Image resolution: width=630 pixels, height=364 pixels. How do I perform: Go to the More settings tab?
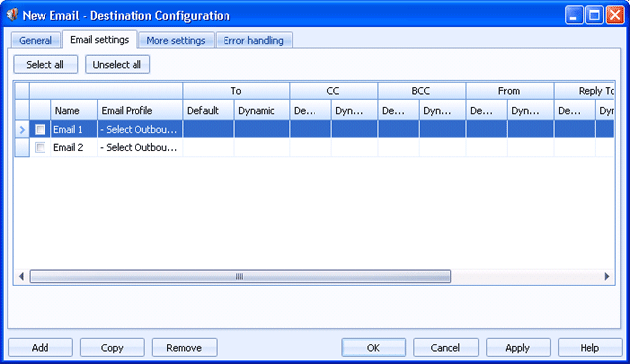pyautogui.click(x=176, y=40)
